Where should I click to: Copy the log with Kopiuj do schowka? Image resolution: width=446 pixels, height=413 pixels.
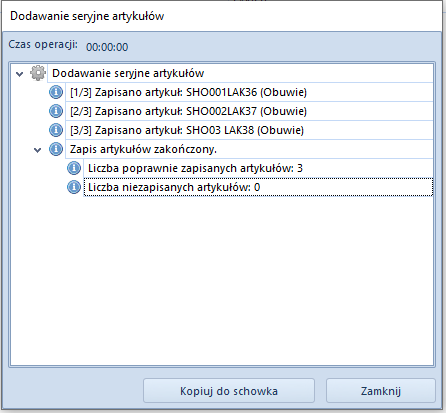[x=229, y=391]
